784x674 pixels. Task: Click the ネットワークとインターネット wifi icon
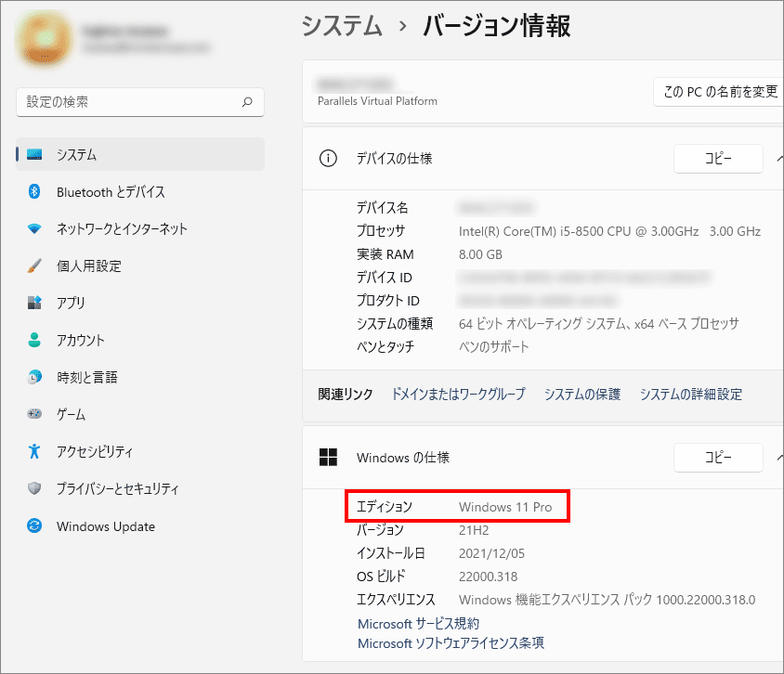click(34, 229)
